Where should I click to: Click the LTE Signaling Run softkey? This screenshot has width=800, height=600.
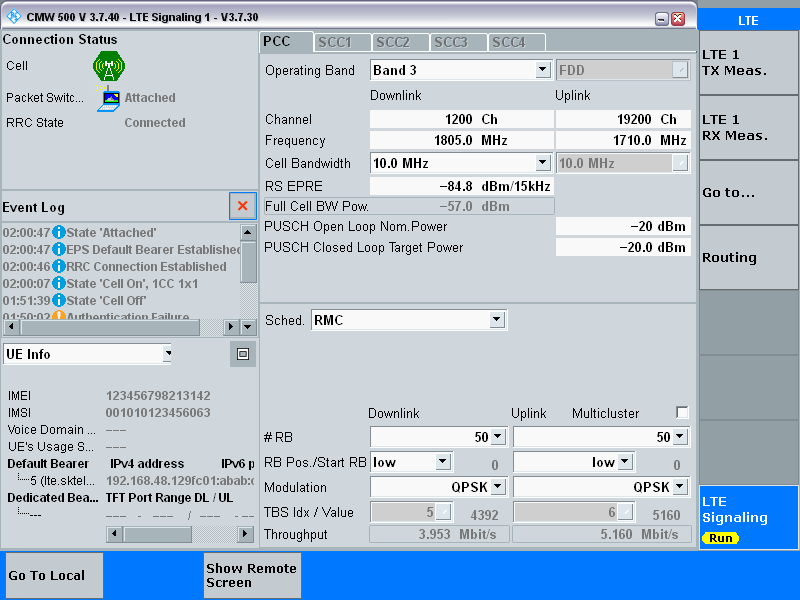click(x=748, y=517)
